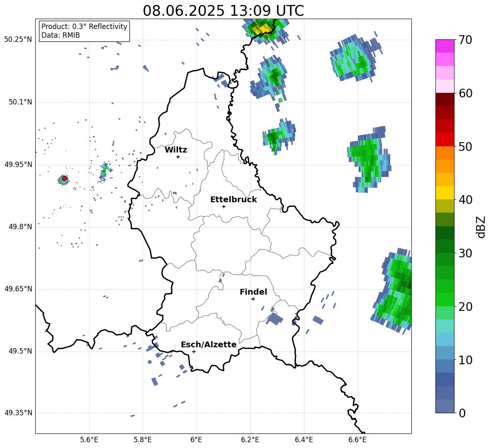Viewport: 491px width, 448px height.
Task: Click the dBZ colorbar axis label
Action: (481, 227)
